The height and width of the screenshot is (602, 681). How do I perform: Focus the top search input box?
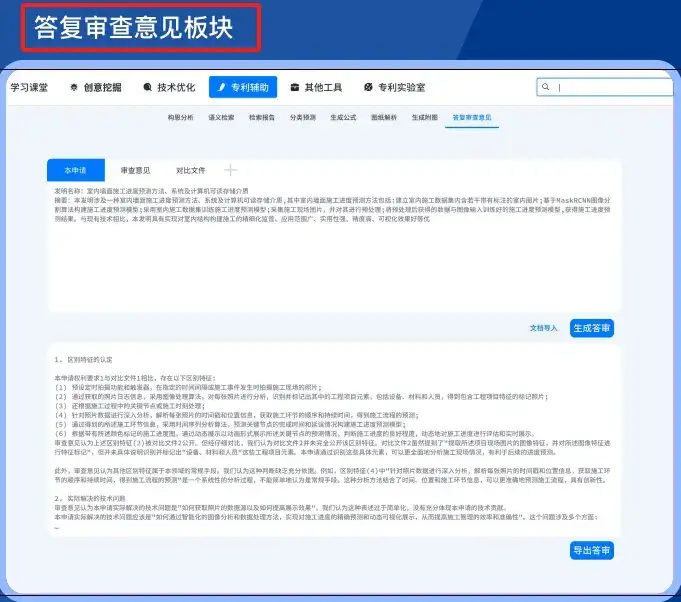click(605, 87)
